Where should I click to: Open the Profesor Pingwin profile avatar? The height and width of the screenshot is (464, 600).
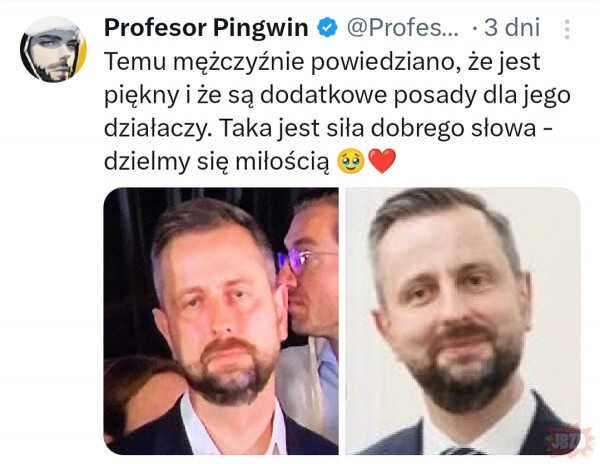click(53, 49)
